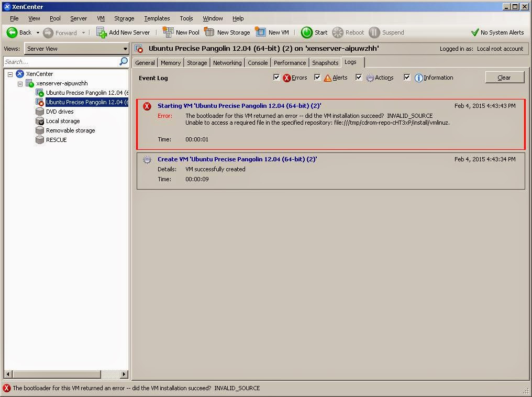Viewport: 532px width, 397px height.
Task: Click the Local storage icon
Action: [x=40, y=121]
